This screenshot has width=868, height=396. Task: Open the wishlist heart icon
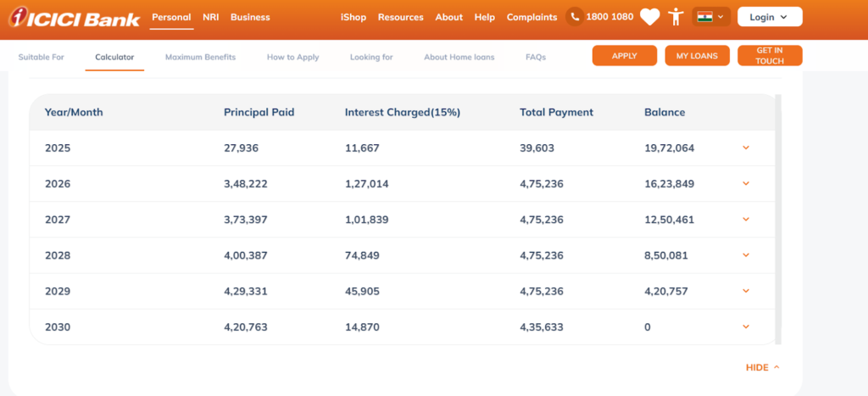coord(649,17)
